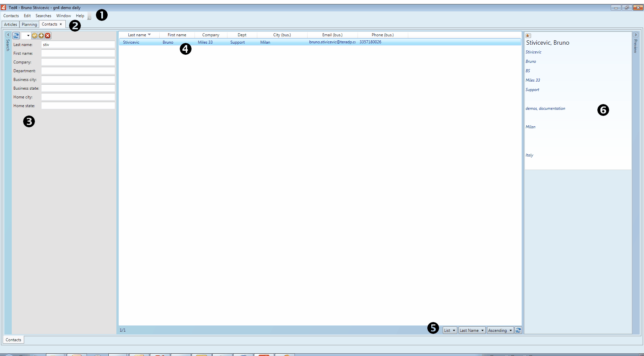644x356 pixels.
Task: Open the Last Name sort field dropdown
Action: point(472,330)
